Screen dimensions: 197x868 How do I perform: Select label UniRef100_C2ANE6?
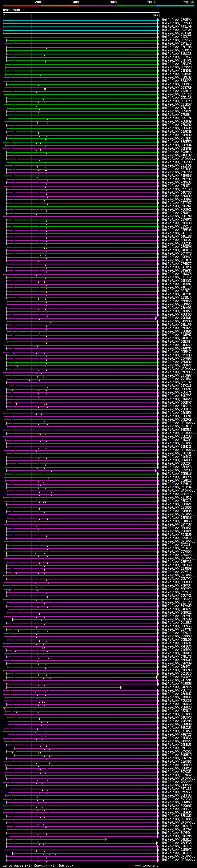[176, 413]
